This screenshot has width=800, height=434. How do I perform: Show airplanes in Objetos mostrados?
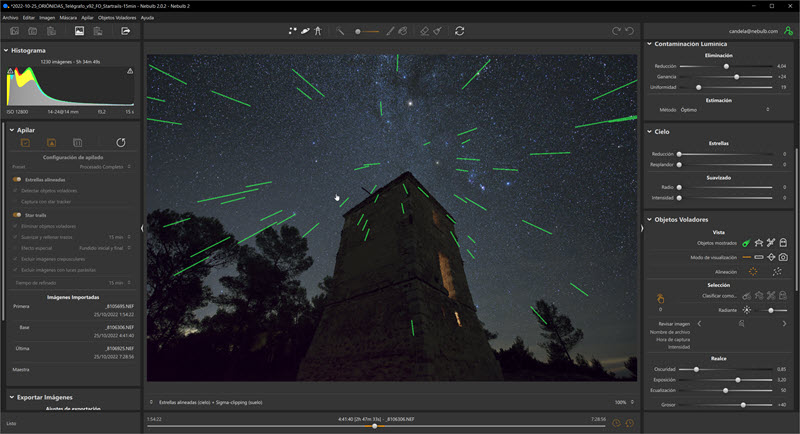pos(759,243)
